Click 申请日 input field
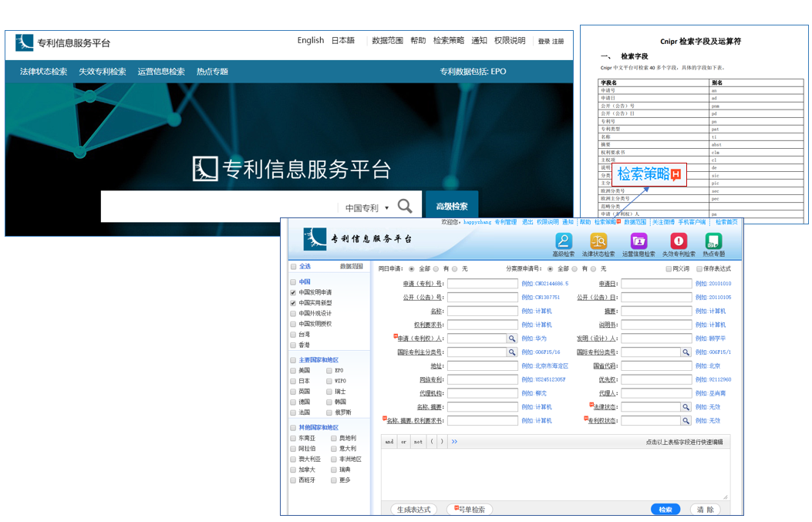Viewport: 812px width, 522px height. (x=657, y=284)
